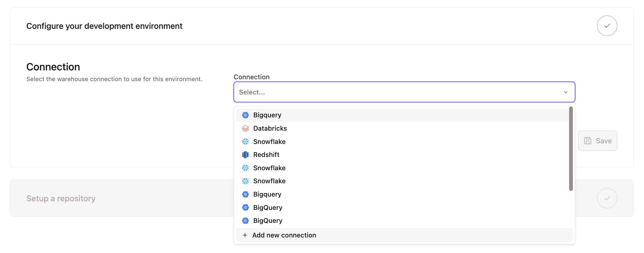Expand the Setup a repository section
This screenshot has width=644, height=253.
point(322,198)
